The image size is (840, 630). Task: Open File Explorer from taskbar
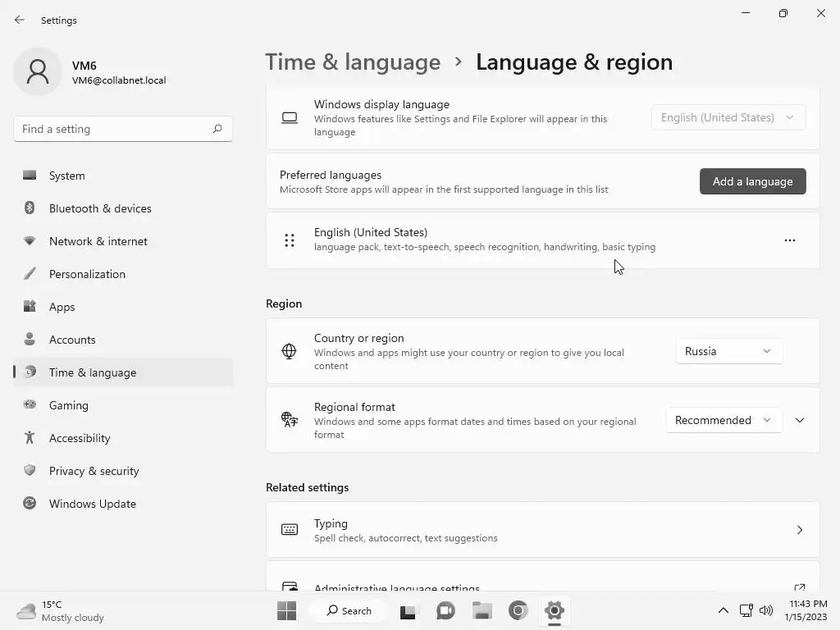[482, 610]
